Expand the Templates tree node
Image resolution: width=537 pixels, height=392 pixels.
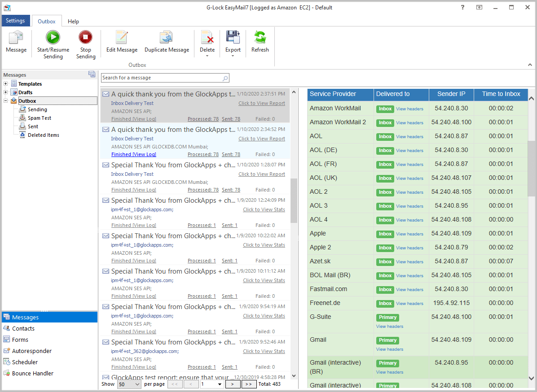(5, 83)
